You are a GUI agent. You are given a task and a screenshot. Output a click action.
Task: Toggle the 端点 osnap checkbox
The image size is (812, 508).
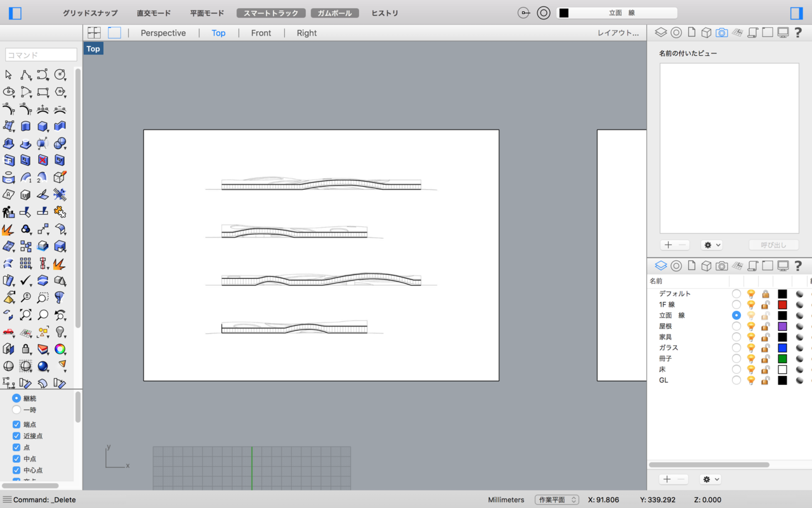[x=16, y=424]
